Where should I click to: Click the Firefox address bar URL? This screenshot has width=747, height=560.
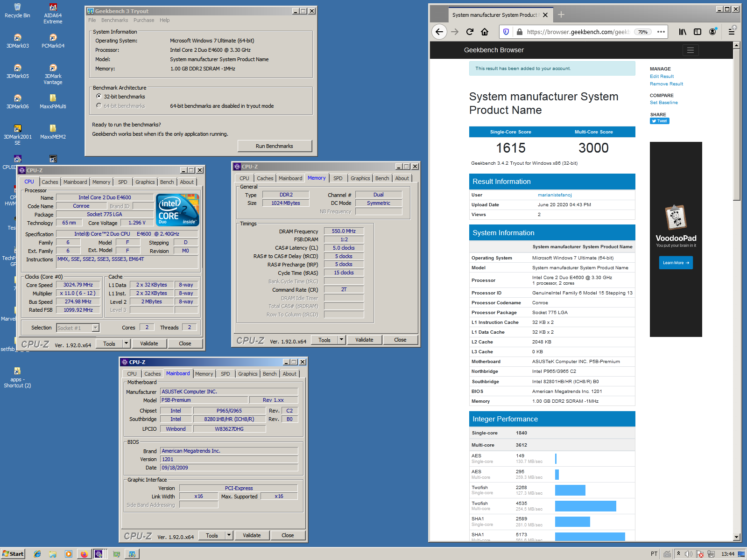578,32
